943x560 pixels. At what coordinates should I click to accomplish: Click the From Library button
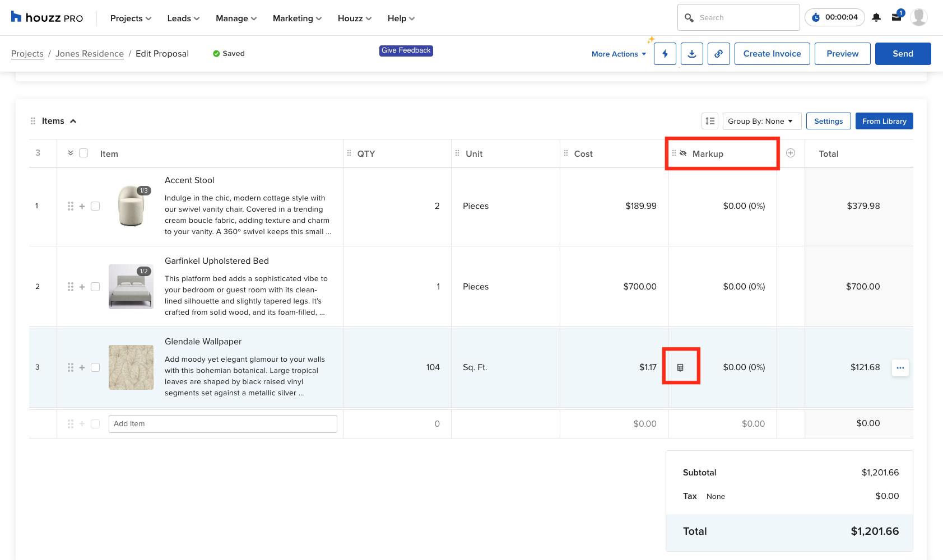[x=884, y=120]
